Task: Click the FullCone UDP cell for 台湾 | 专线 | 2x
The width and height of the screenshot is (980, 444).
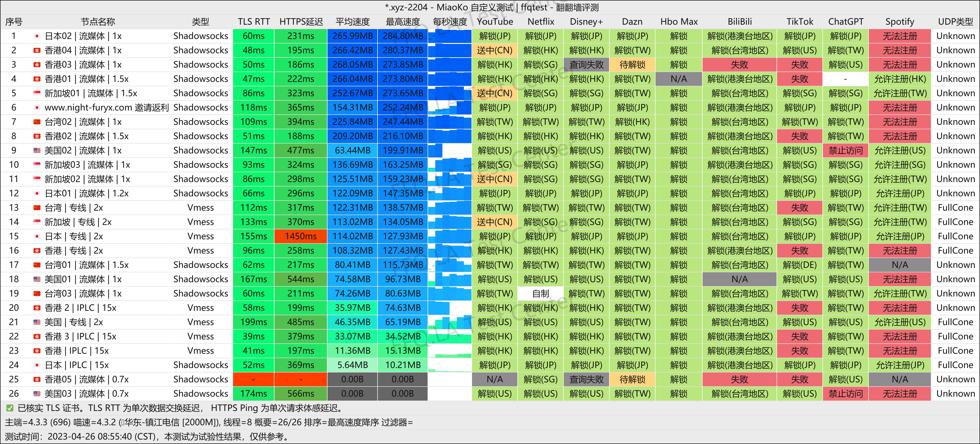Action: tap(955, 208)
